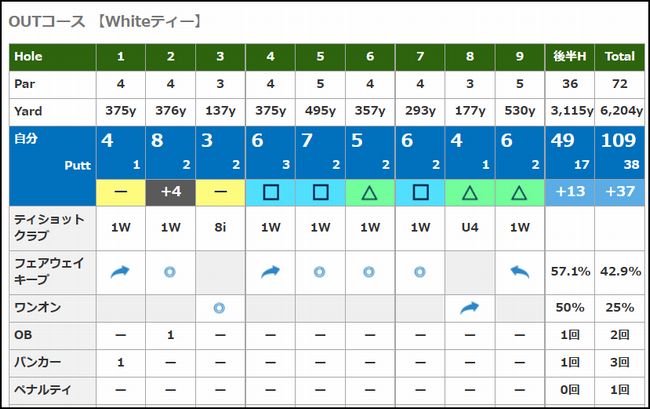650x409 pixels.
Task: Click the 57.1% fairway keep percentage
Action: 570,271
